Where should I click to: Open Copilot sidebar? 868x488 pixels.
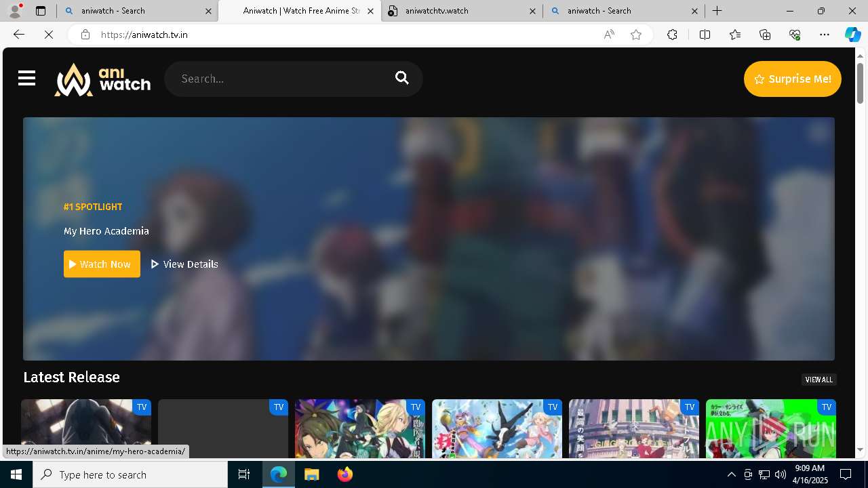(x=852, y=35)
